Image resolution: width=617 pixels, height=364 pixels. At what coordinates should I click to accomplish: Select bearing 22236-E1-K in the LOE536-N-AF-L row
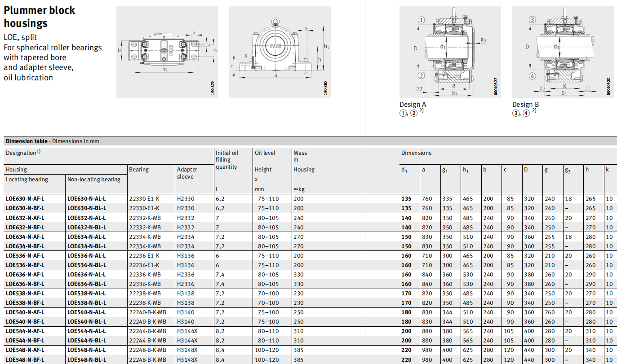point(144,255)
